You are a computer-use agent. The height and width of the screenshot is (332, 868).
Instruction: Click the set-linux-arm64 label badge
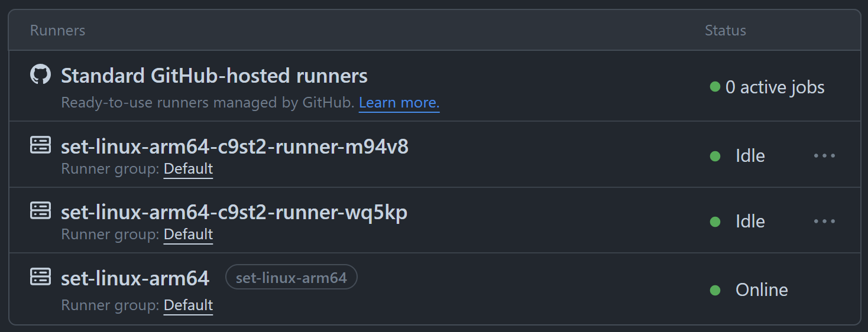point(292,277)
